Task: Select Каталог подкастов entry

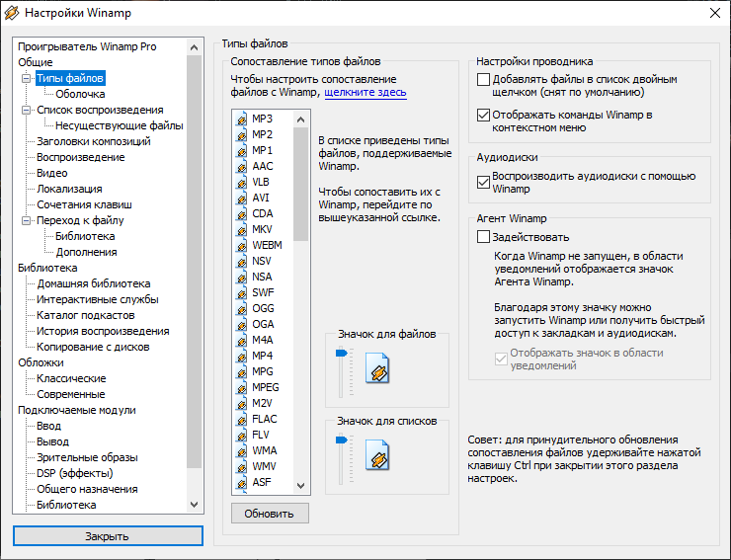Action: pos(86,315)
